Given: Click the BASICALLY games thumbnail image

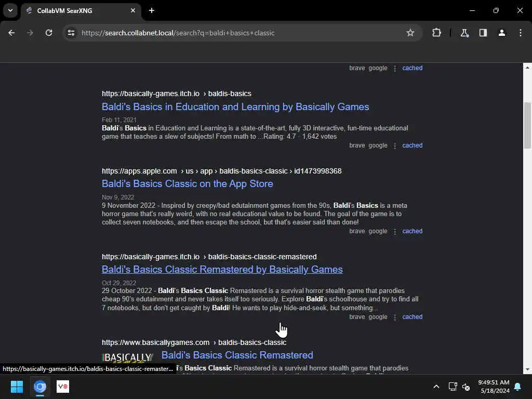Looking at the screenshot, I should 128,357.
